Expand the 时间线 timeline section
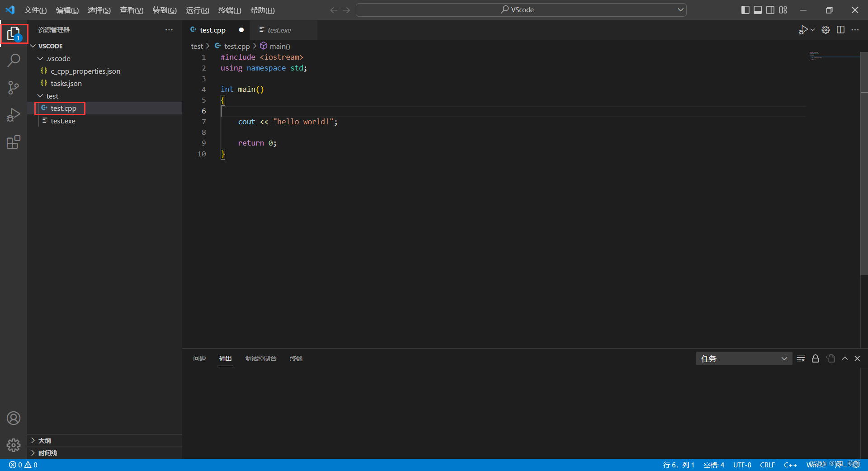Image resolution: width=868 pixels, height=471 pixels. coord(105,453)
